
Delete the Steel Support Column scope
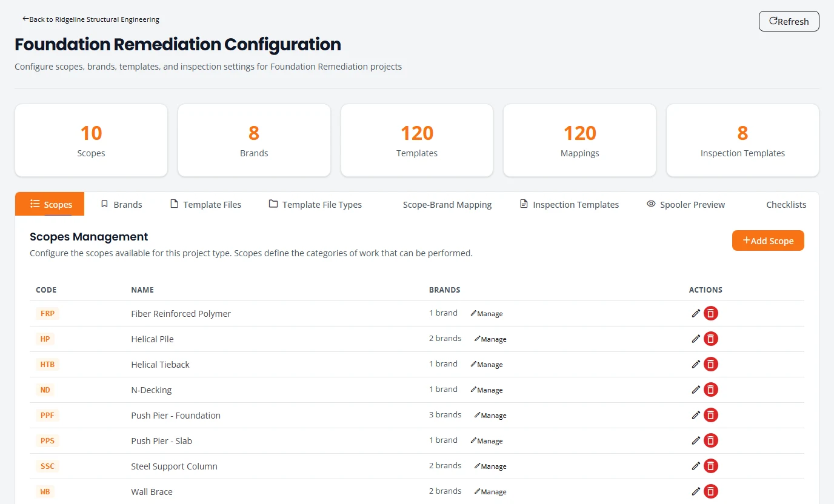tap(711, 466)
